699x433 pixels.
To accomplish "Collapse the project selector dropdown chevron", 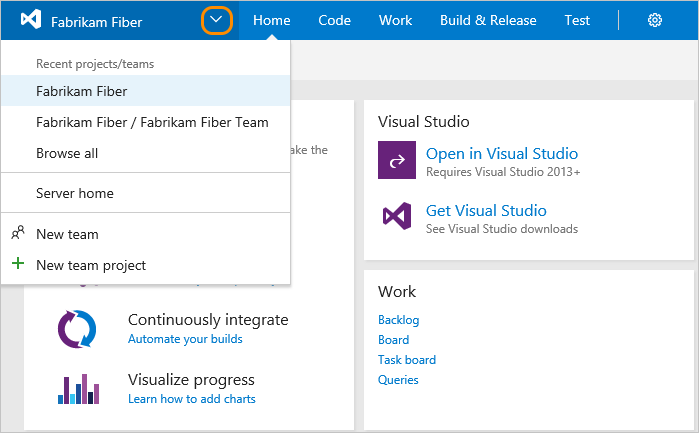I will (217, 20).
